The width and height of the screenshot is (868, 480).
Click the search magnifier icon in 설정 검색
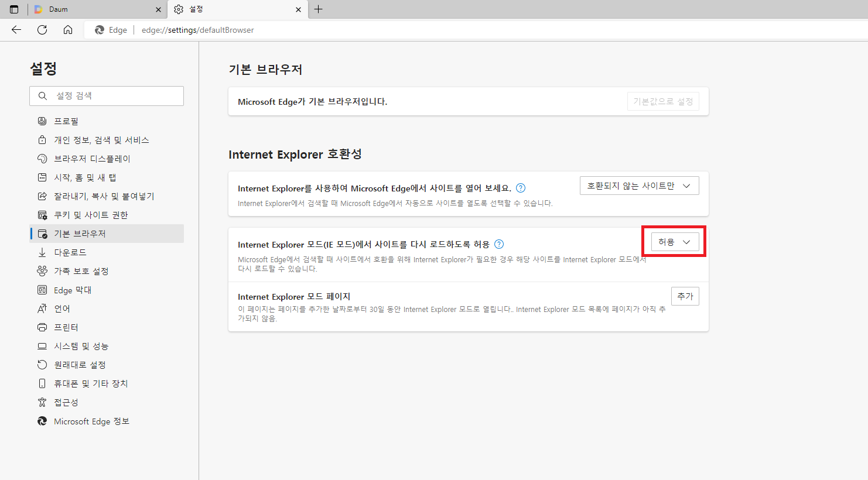coord(42,96)
